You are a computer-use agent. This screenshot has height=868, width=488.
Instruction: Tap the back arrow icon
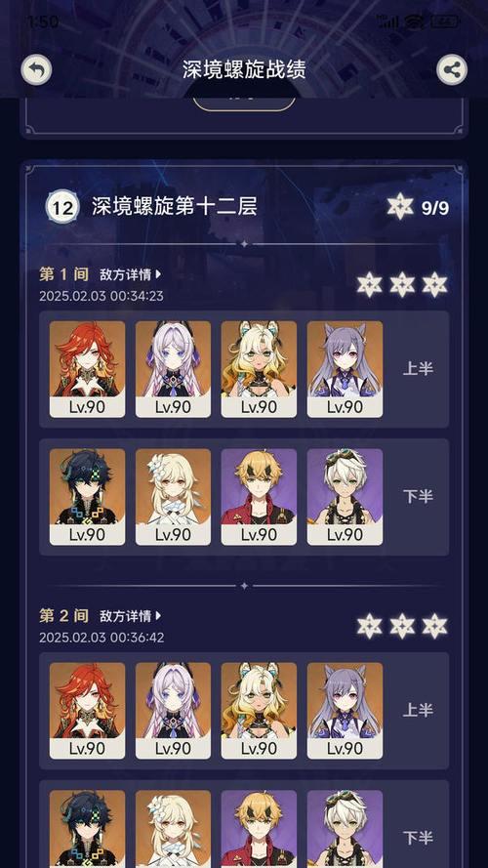(x=36, y=69)
